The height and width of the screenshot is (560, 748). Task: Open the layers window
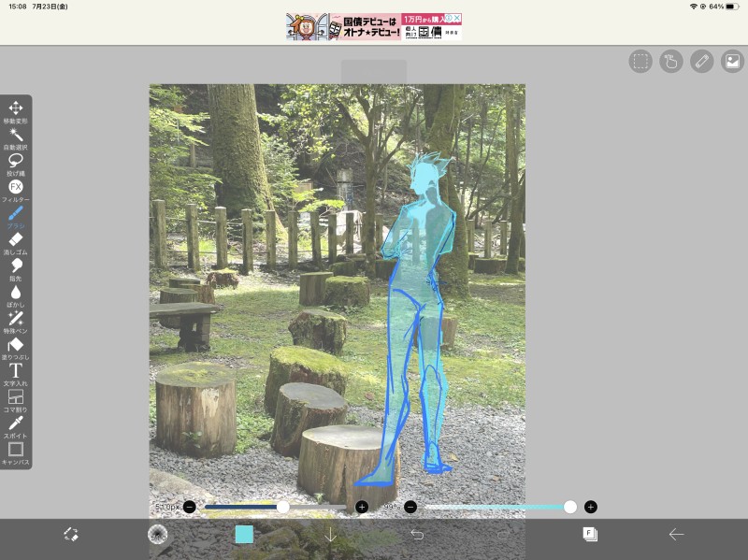[x=590, y=534]
